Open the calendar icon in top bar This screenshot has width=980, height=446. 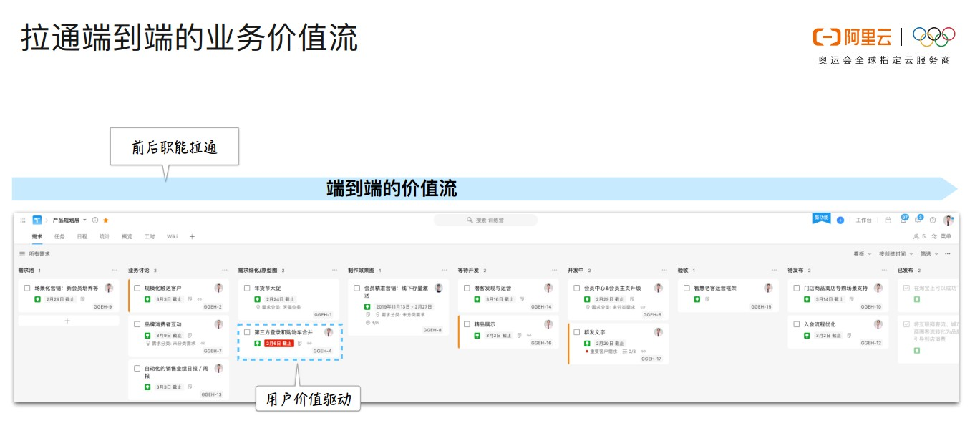(x=888, y=220)
